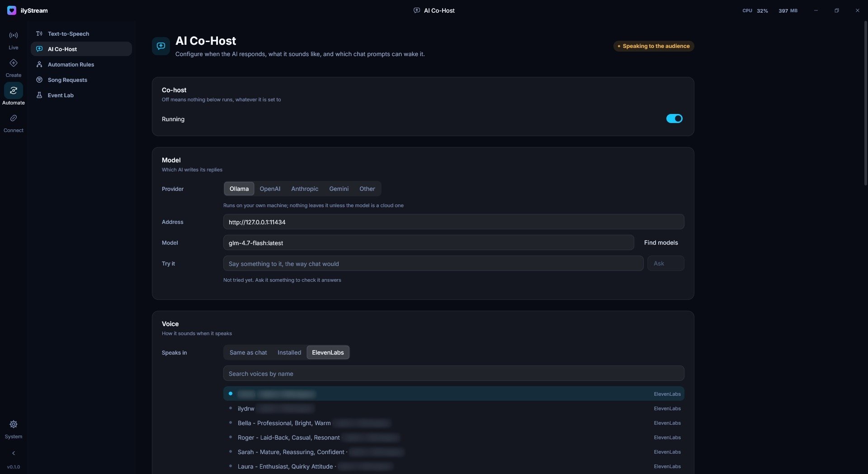Screen dimensions: 868x474
Task: Minimize the ilyStream window
Action: point(816,10)
